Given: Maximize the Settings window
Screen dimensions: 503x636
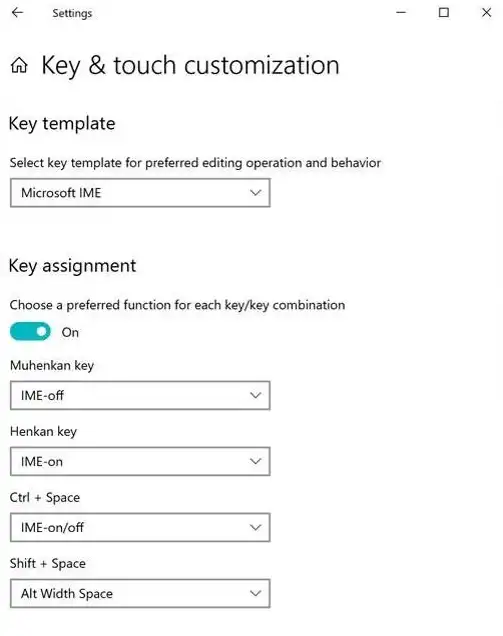Looking at the screenshot, I should [444, 13].
